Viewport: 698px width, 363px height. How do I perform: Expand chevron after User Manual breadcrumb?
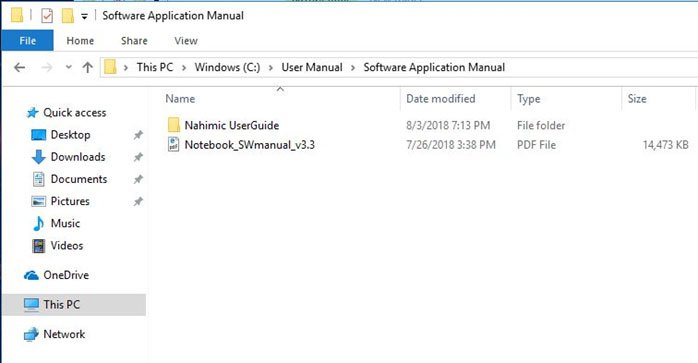click(x=353, y=68)
